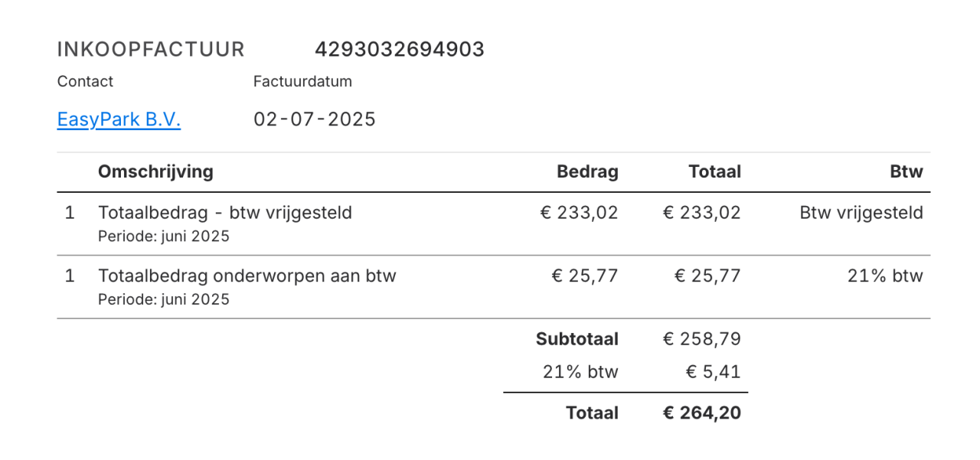Click the 'Btw vrijgesteld' tax cell
The width and height of the screenshot is (980, 460).
pyautogui.click(x=861, y=213)
